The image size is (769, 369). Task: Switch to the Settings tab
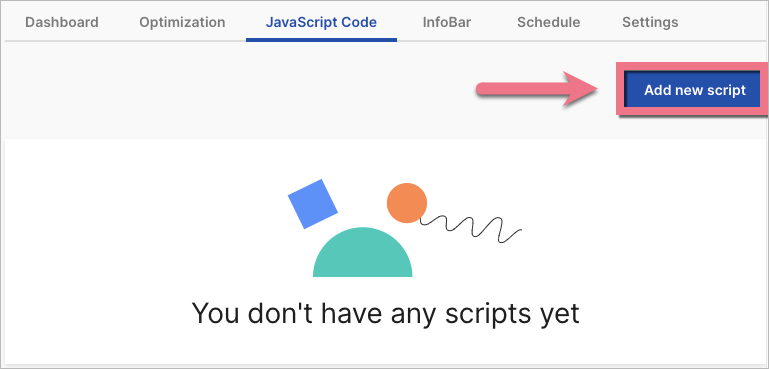(x=650, y=23)
